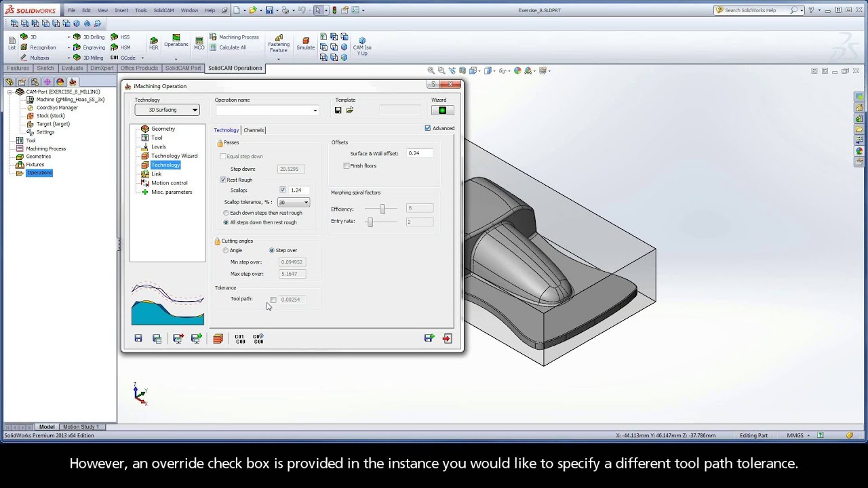
Task: Open the Tools menu
Action: pyautogui.click(x=141, y=10)
